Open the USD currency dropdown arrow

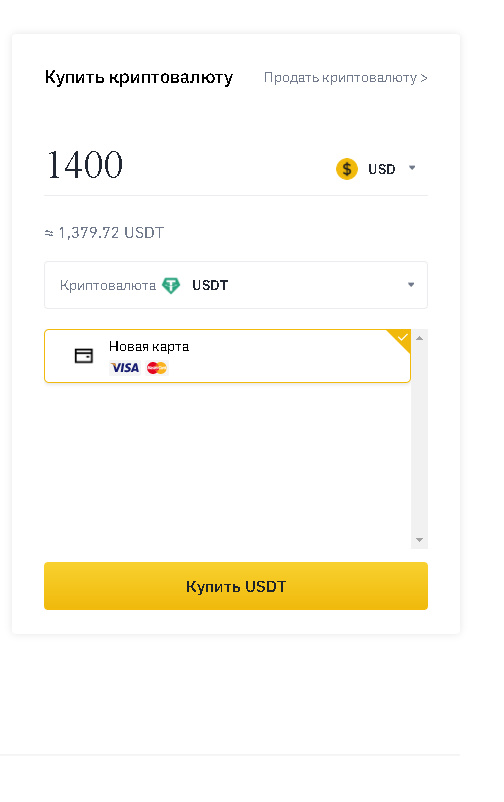coord(412,168)
